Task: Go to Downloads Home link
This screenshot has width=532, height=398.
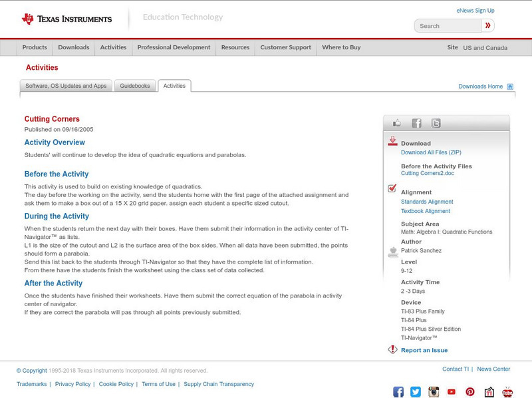Action: [480, 87]
